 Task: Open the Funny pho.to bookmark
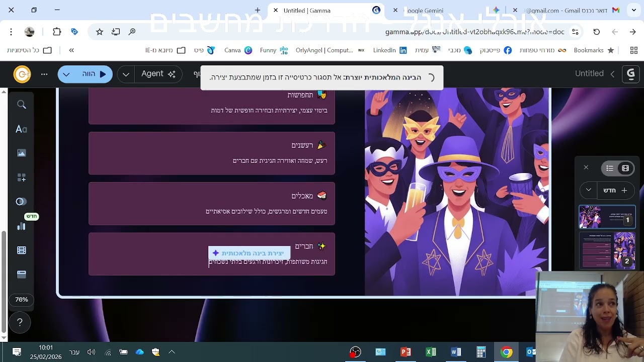tap(274, 50)
